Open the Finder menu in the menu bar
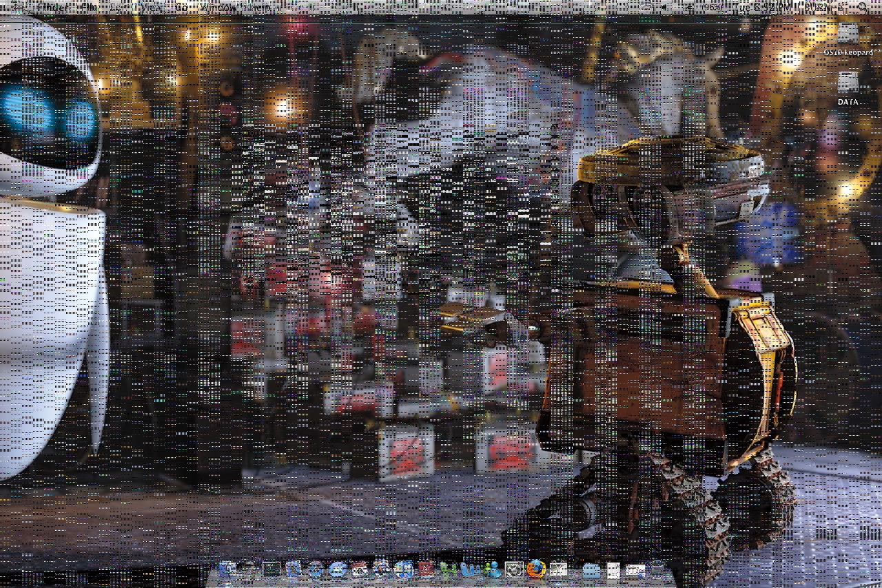 53,7
